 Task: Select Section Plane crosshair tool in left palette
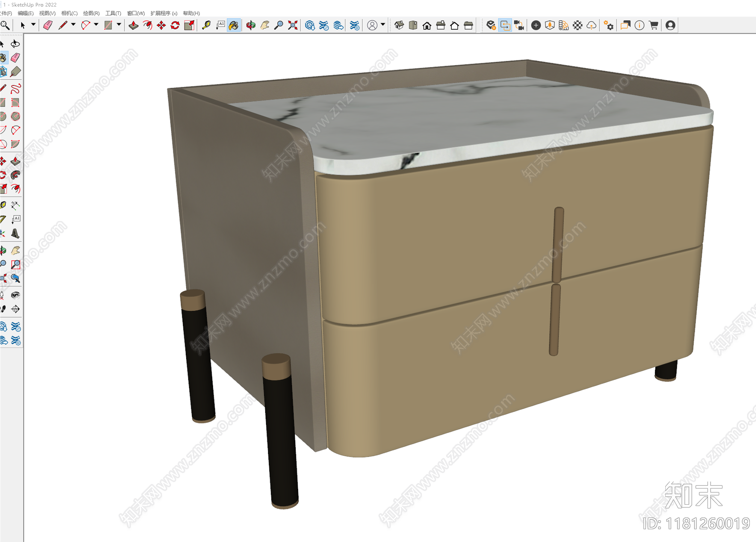16,309
